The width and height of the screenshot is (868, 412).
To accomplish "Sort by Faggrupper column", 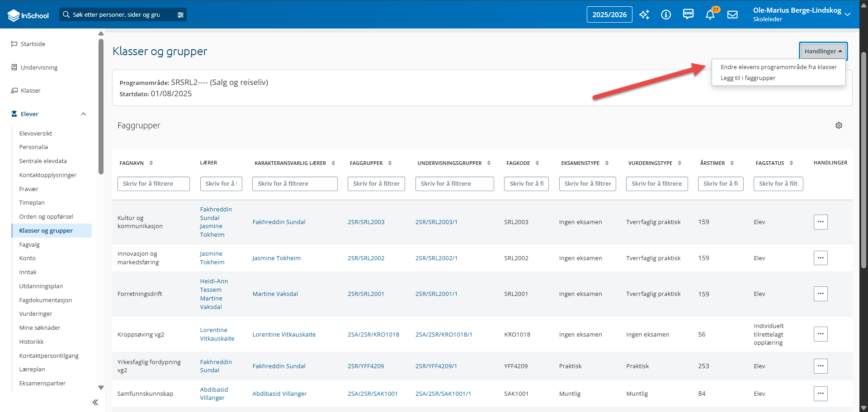I will click(390, 163).
